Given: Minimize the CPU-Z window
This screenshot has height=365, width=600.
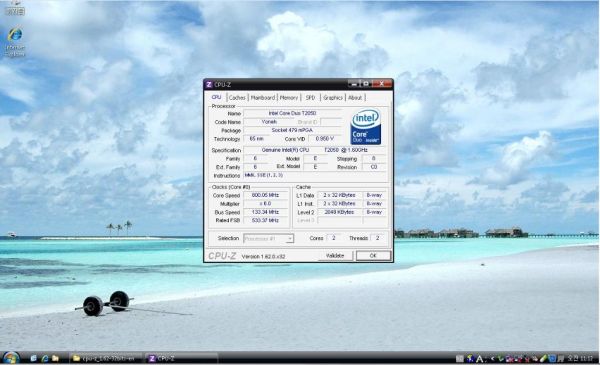Looking at the screenshot, I should [354, 84].
